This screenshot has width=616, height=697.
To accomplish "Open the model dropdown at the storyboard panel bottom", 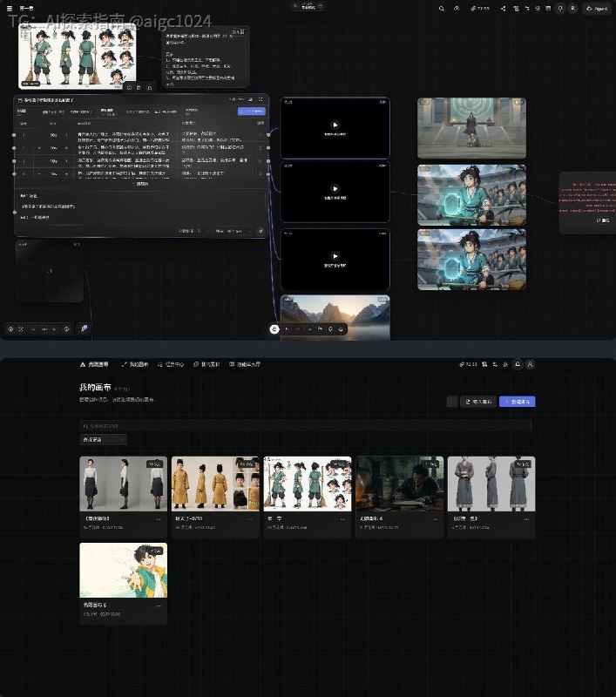I will pyautogui.click(x=234, y=231).
